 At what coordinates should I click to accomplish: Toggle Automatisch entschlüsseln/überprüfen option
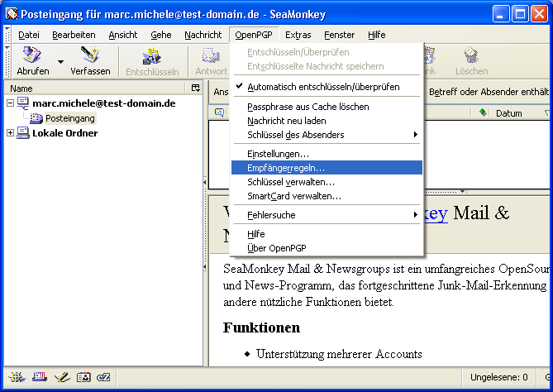click(327, 87)
